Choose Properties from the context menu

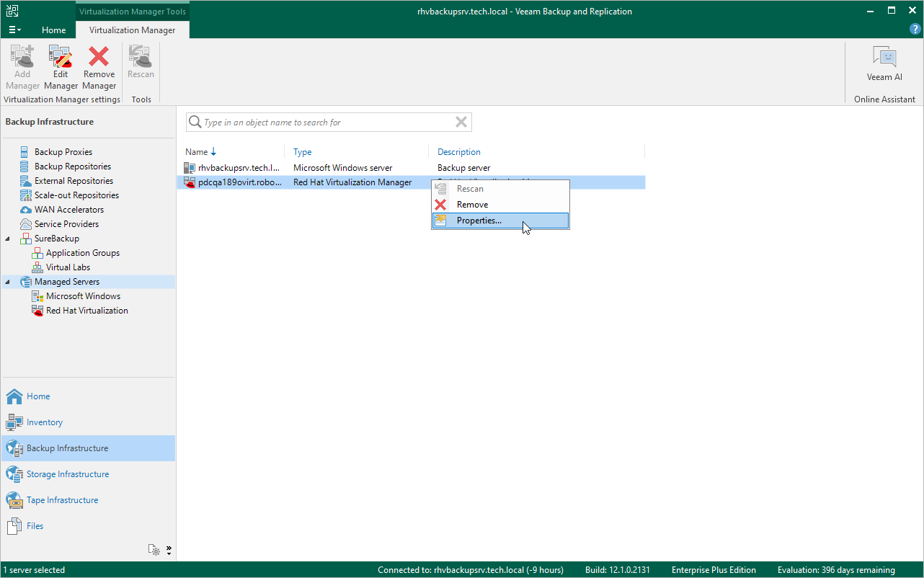point(500,221)
